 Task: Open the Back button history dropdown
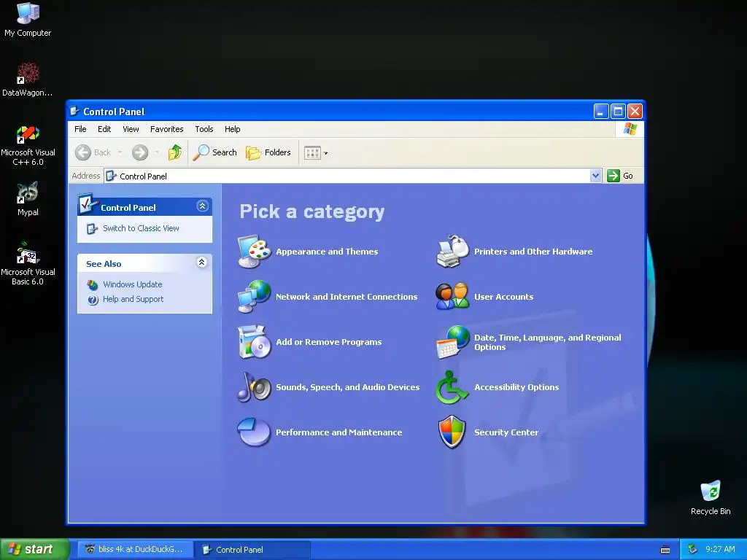coord(120,152)
